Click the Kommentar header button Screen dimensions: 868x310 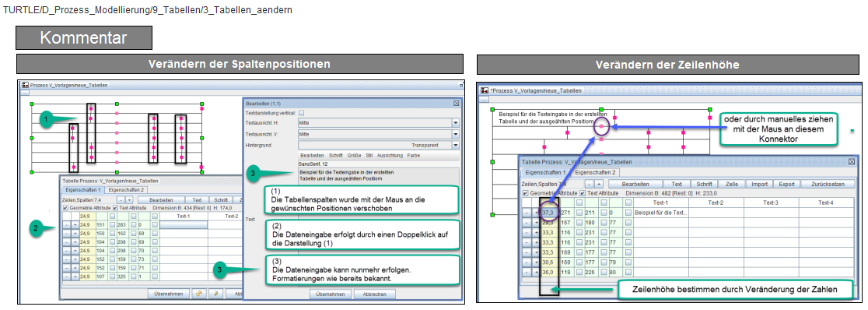tap(83, 37)
